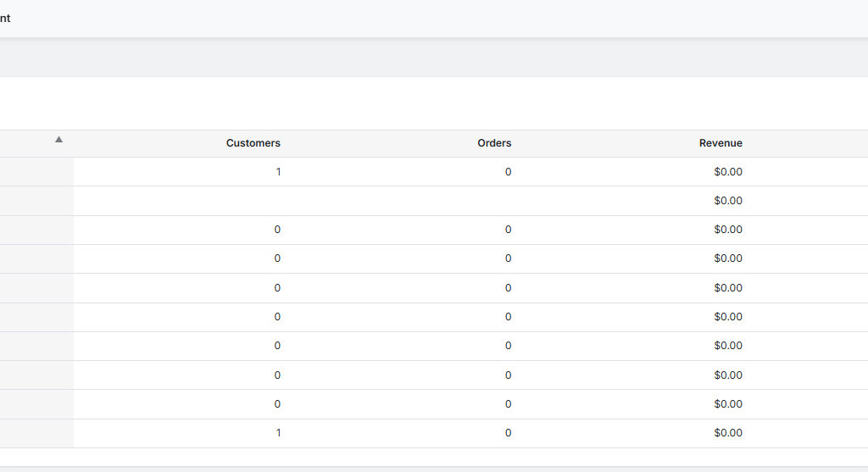Viewport: 868px width, 472px height.
Task: Click the fourth row's Revenue amount
Action: (728, 258)
